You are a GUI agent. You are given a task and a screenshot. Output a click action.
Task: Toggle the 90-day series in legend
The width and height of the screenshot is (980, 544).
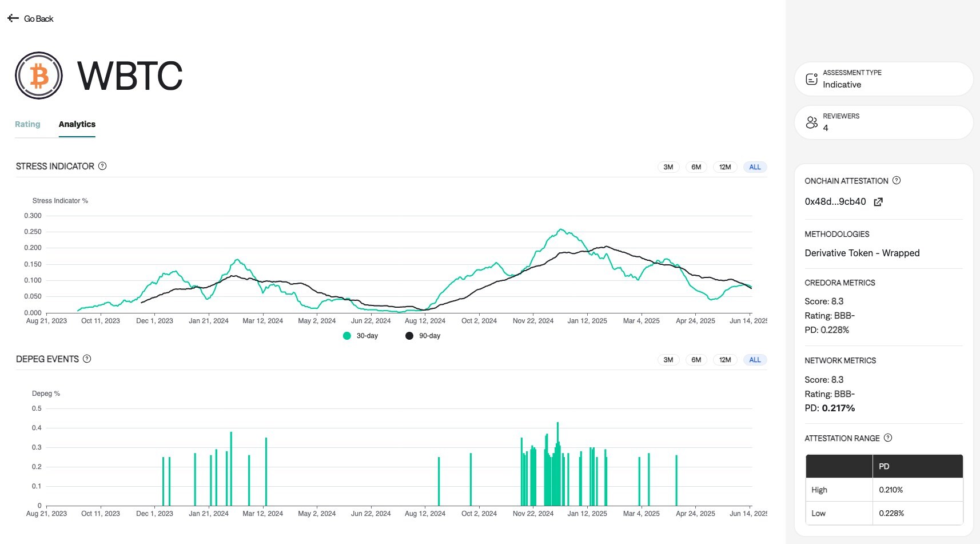click(423, 336)
